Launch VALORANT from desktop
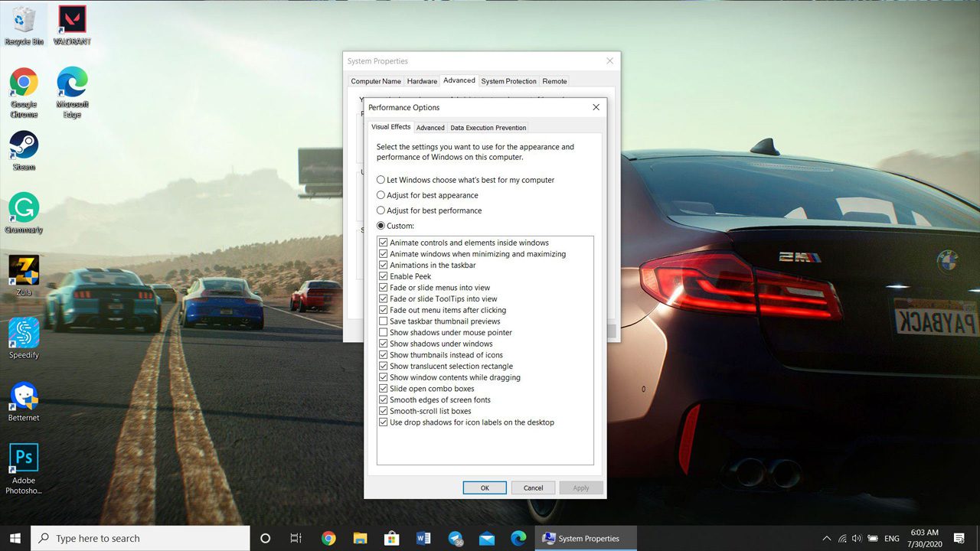Image resolution: width=980 pixels, height=551 pixels. [x=72, y=20]
